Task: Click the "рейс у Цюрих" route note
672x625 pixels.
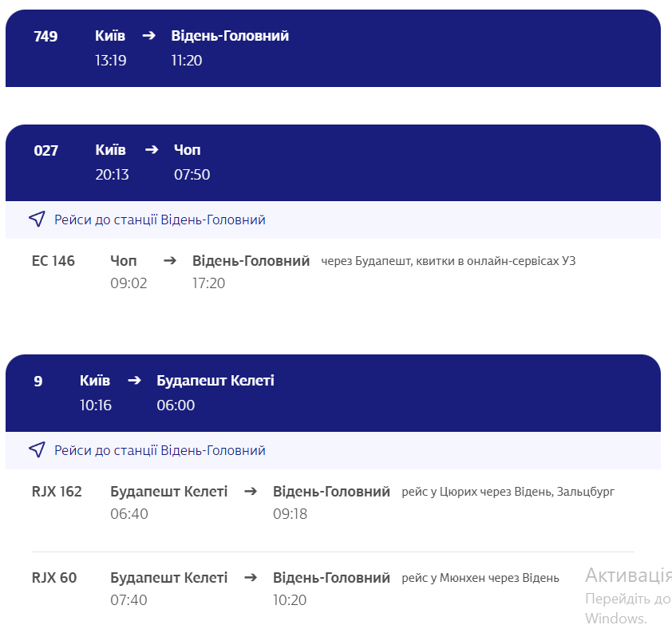Action: click(x=508, y=492)
